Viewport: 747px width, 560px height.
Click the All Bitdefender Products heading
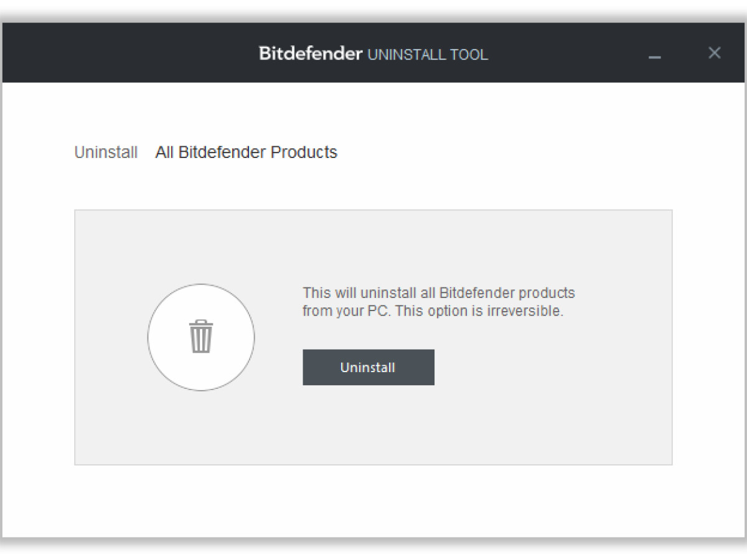pos(246,152)
